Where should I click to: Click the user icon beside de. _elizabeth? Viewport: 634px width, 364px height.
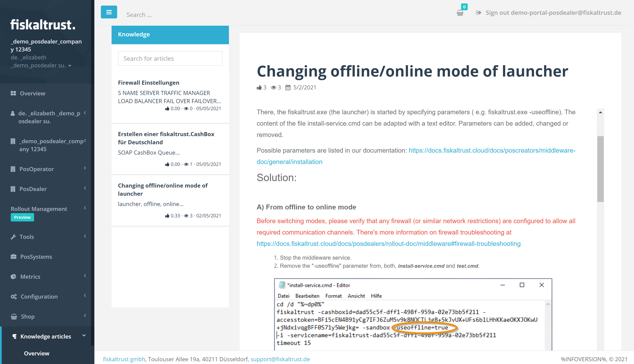pyautogui.click(x=12, y=113)
